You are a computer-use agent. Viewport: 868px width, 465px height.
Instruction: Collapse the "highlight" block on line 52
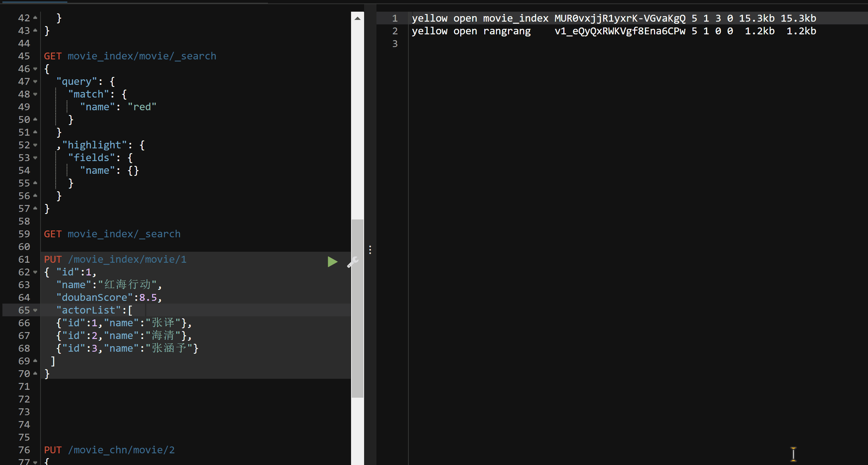[35, 145]
